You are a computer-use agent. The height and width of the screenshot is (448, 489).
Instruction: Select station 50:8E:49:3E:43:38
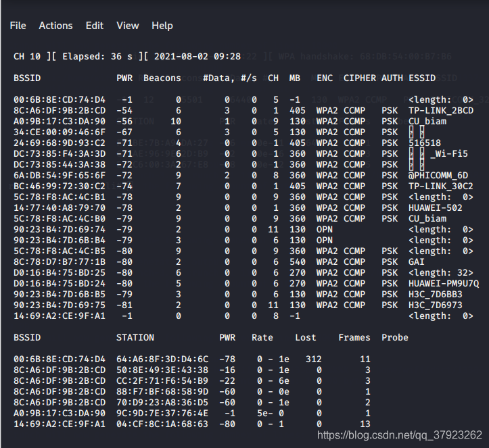tap(162, 370)
